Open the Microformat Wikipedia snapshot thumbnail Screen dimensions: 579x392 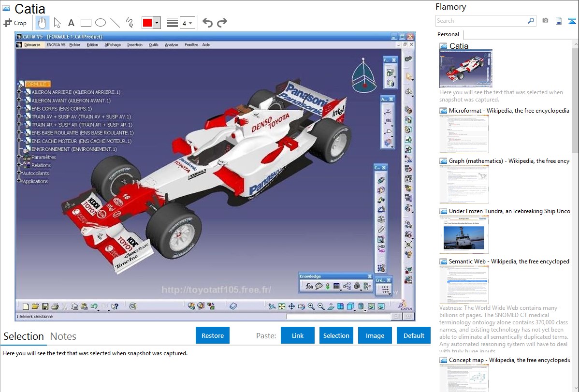[x=464, y=134]
